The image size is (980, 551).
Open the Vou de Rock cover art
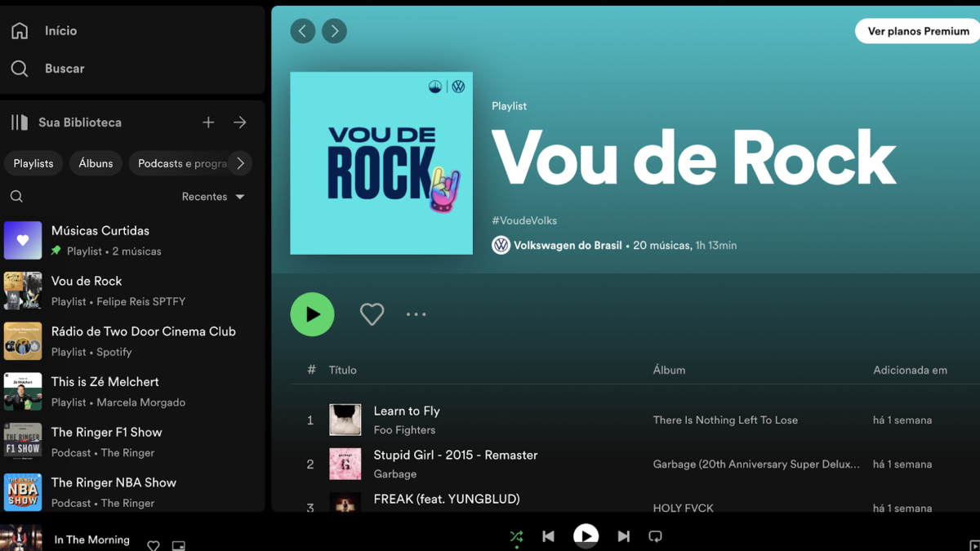click(381, 163)
